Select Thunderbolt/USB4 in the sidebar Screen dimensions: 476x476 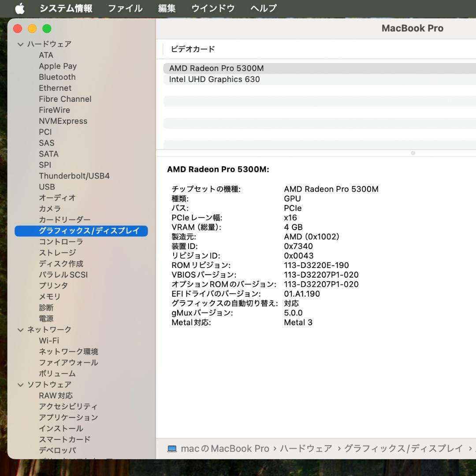click(x=74, y=176)
